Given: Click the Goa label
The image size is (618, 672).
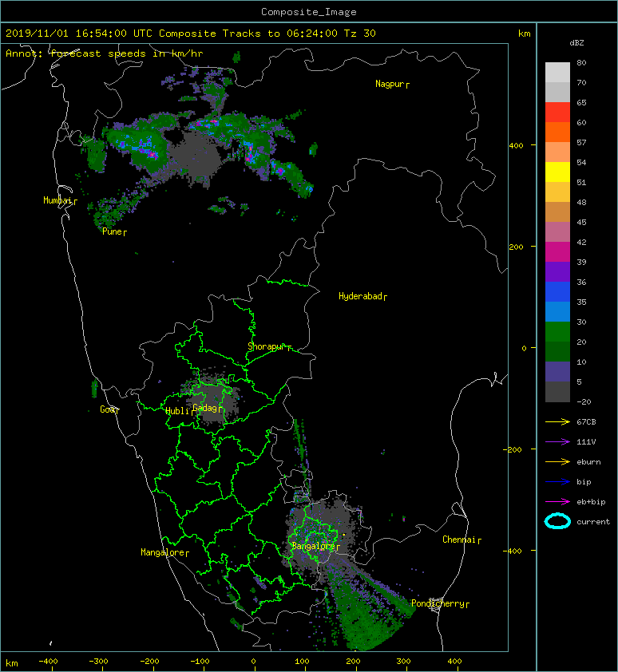Looking at the screenshot, I should [x=107, y=409].
